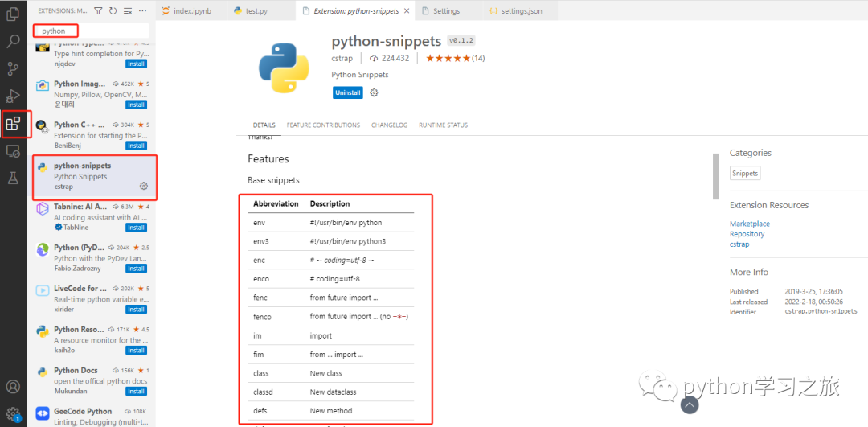Open the Testing beaker icon
The width and height of the screenshot is (868, 427).
pos(13,178)
